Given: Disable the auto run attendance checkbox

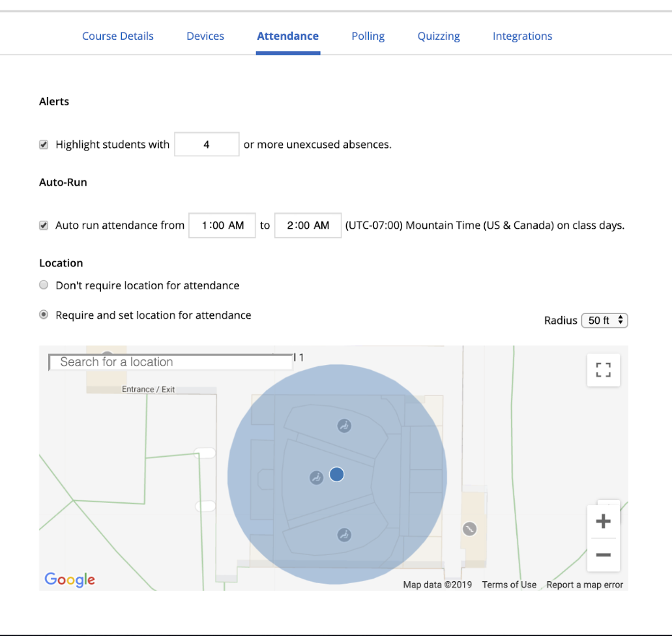Looking at the screenshot, I should [44, 225].
